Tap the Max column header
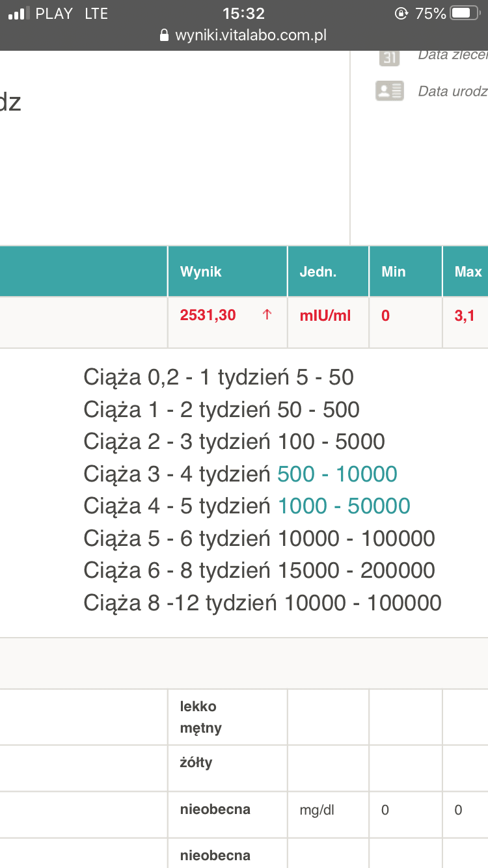 tap(467, 271)
